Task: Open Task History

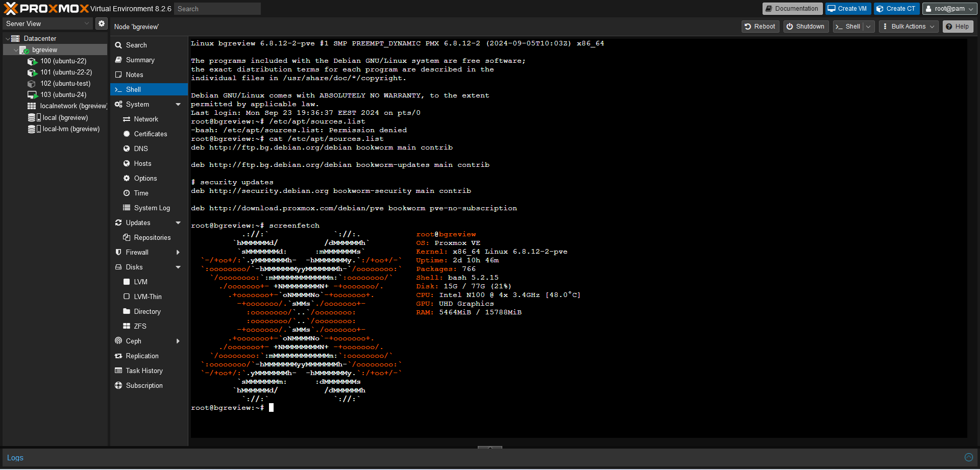Action: (x=149, y=370)
